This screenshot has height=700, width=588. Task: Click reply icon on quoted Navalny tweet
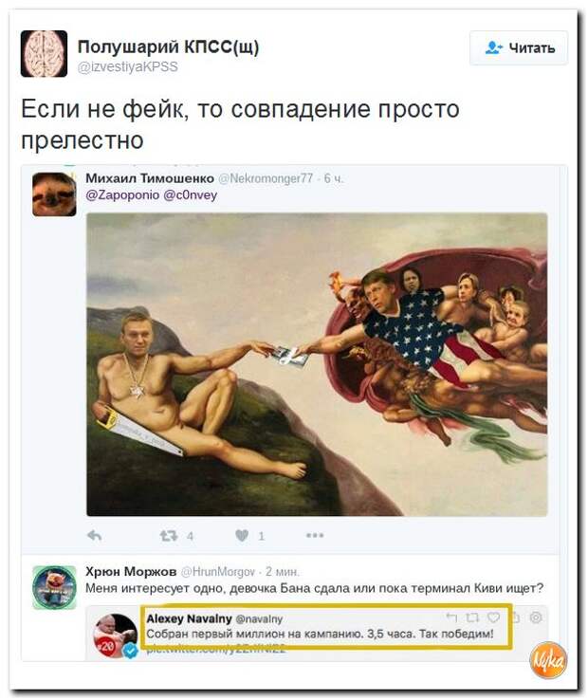pos(451,617)
